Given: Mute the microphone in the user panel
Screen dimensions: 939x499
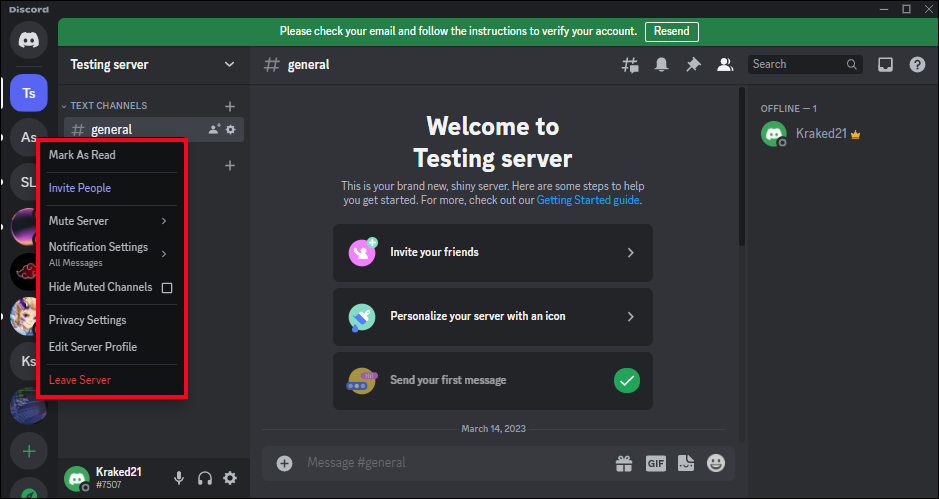Looking at the screenshot, I should 179,478.
